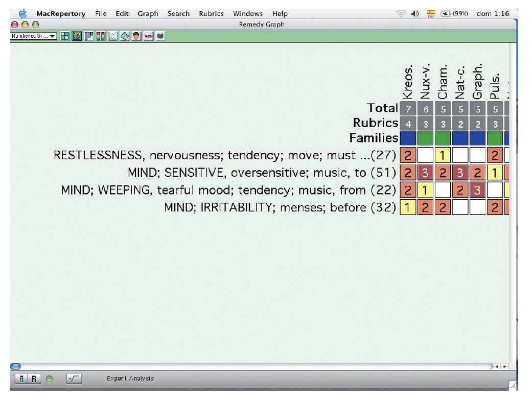The height and width of the screenshot is (402, 532).
Task: Open the Graph menu
Action: pos(148,14)
